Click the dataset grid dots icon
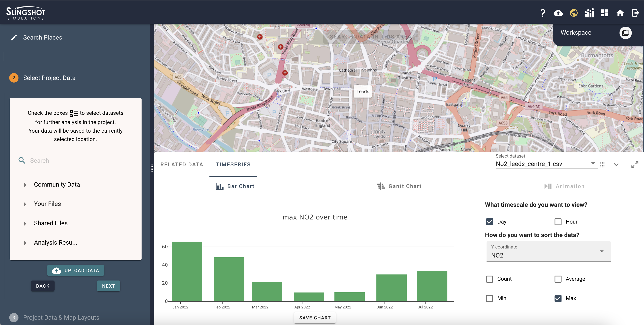Screen dimensions: 644x325 (x=603, y=164)
